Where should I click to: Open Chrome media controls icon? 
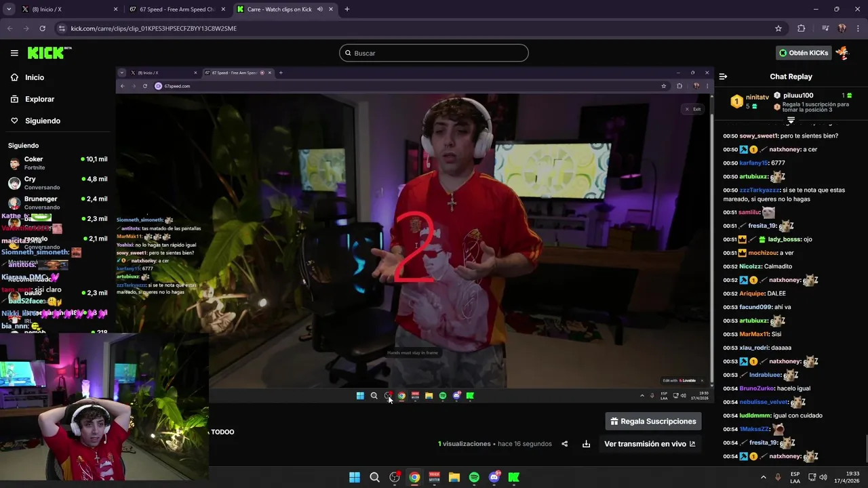pos(825,28)
